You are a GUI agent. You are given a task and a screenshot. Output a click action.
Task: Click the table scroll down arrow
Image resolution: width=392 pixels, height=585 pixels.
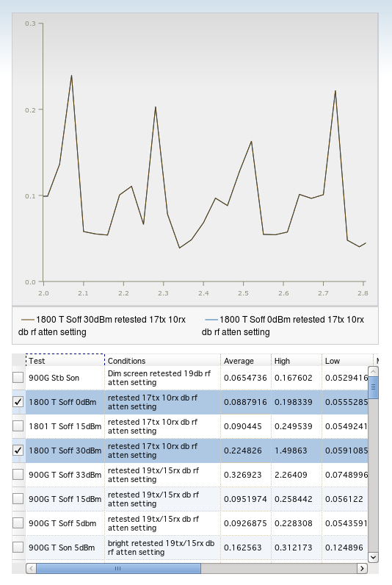(x=374, y=557)
